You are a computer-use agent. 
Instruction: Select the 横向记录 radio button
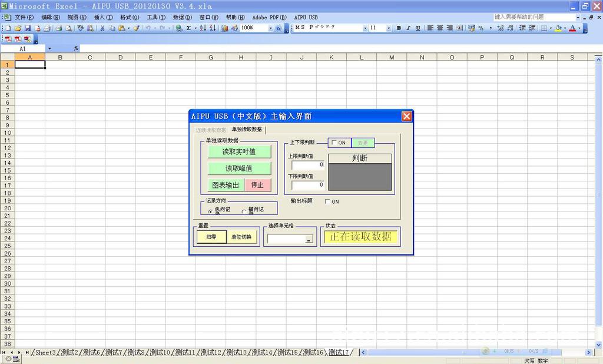[243, 211]
